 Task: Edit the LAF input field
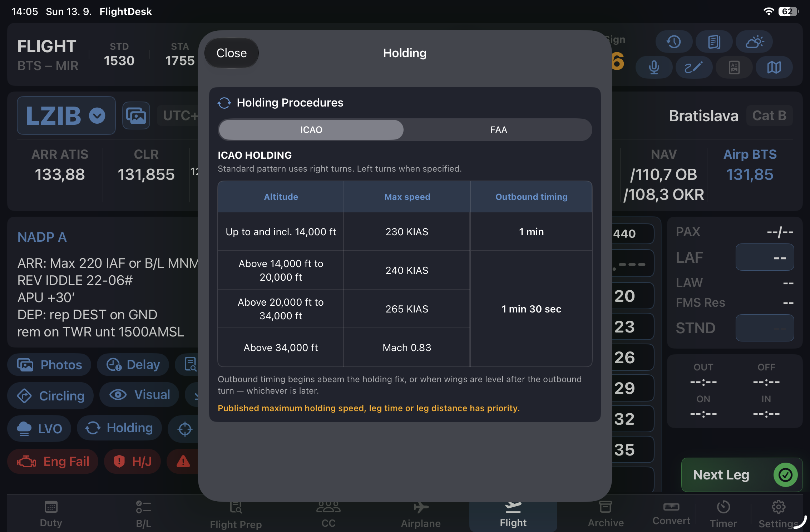point(765,257)
